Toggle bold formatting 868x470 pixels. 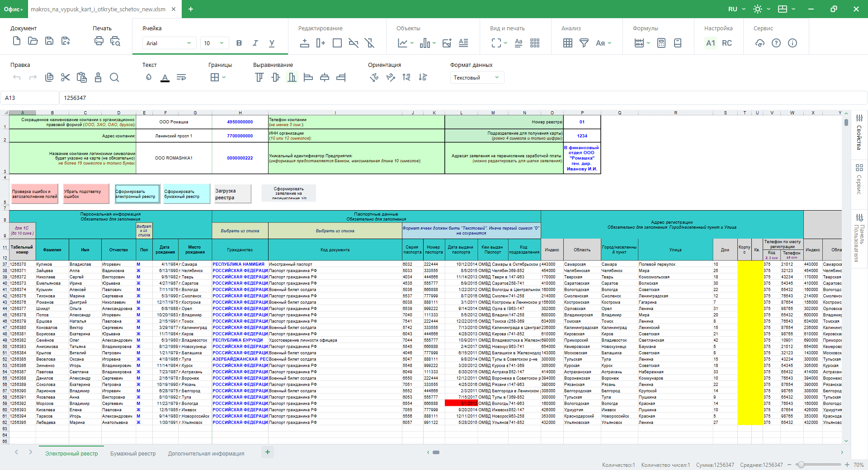tap(239, 43)
